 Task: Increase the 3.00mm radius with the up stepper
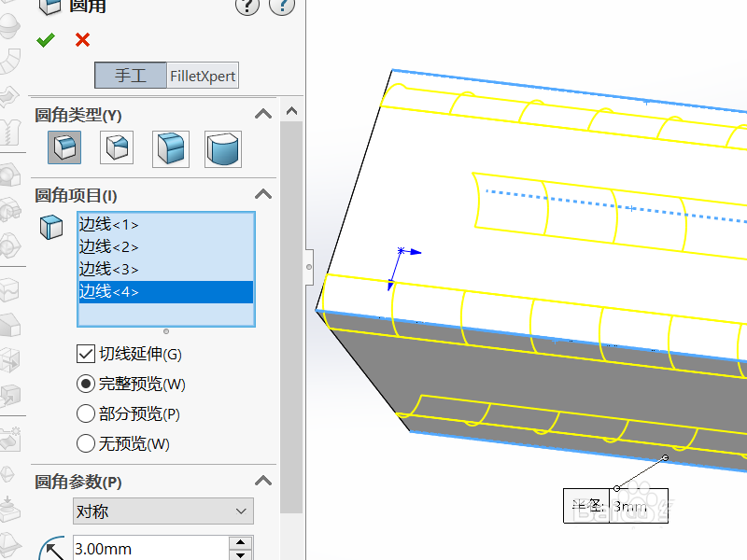pos(240,544)
